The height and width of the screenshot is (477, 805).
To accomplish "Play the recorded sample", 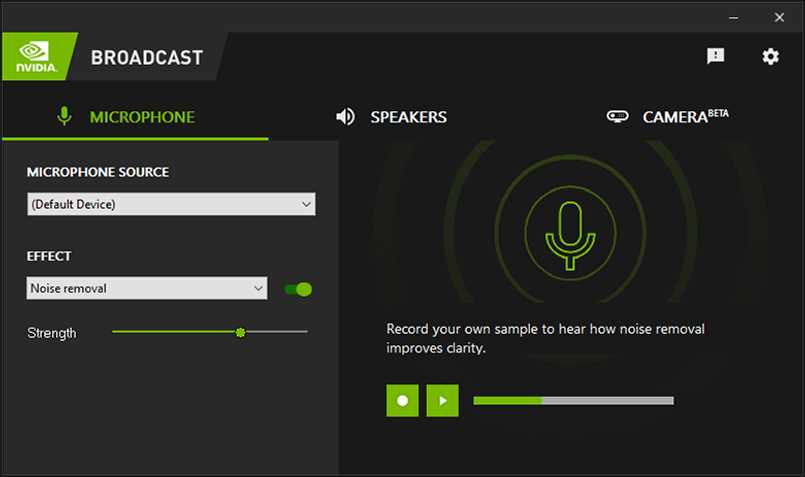I will pyautogui.click(x=443, y=400).
